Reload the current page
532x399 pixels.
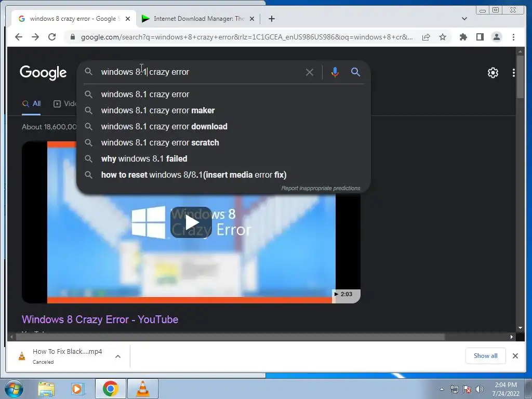coord(52,37)
